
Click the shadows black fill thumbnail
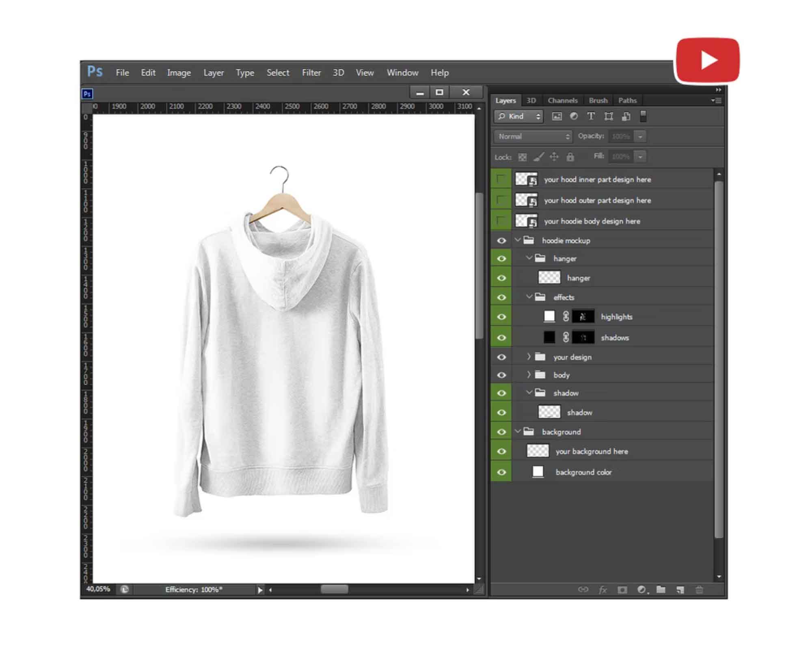tap(549, 337)
